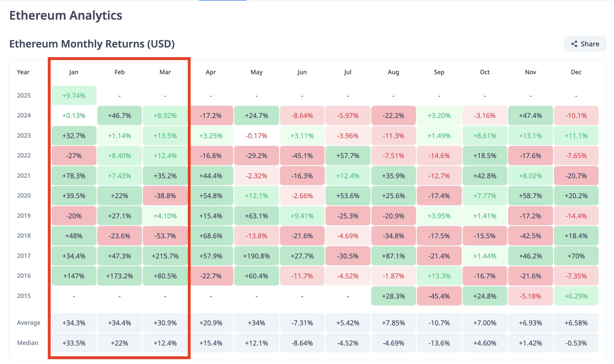
Task: Click the Median row label
Action: [x=28, y=343]
